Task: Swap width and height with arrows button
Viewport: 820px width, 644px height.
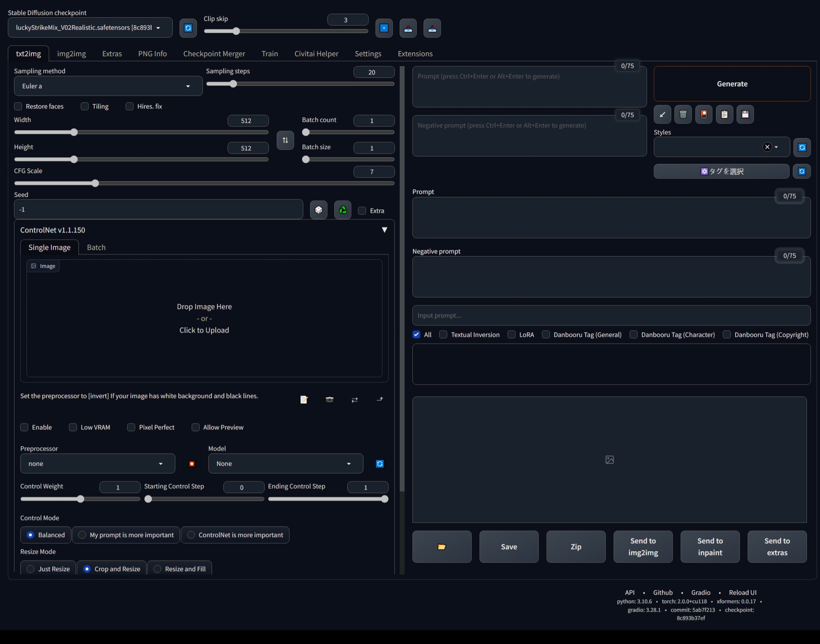Action: (x=285, y=140)
